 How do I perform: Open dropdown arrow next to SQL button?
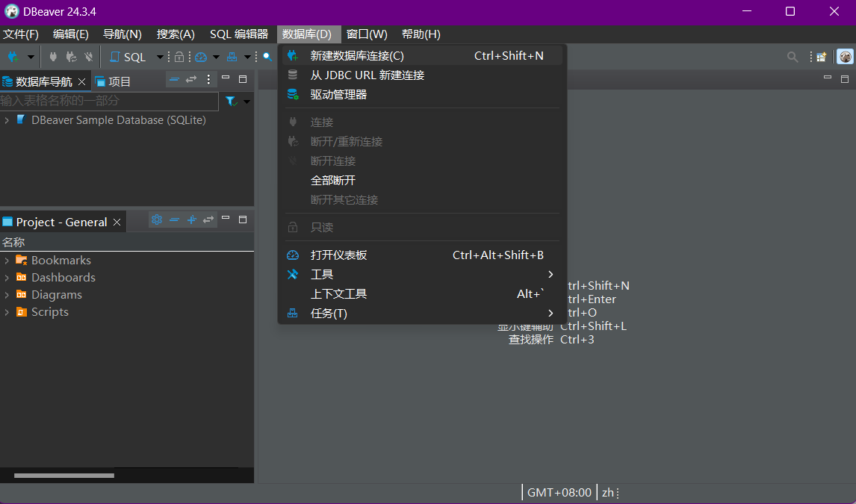click(x=160, y=57)
